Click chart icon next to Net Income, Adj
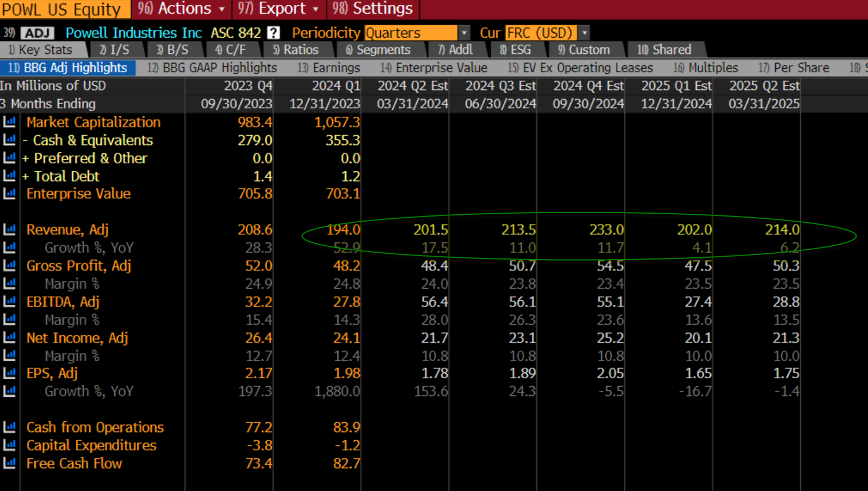 (9, 338)
